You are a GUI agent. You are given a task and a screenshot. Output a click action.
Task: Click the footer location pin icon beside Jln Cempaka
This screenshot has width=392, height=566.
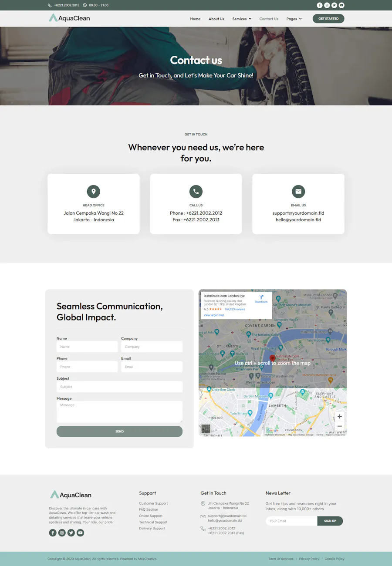coord(203,504)
